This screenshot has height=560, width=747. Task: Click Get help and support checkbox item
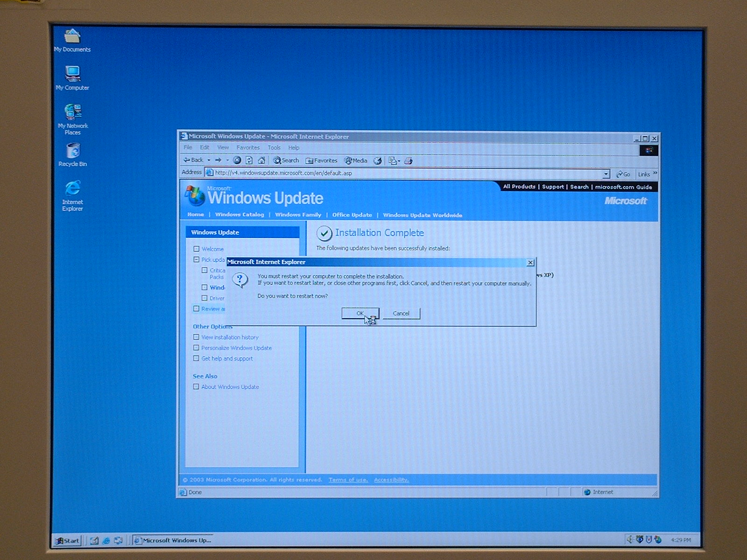pyautogui.click(x=197, y=358)
